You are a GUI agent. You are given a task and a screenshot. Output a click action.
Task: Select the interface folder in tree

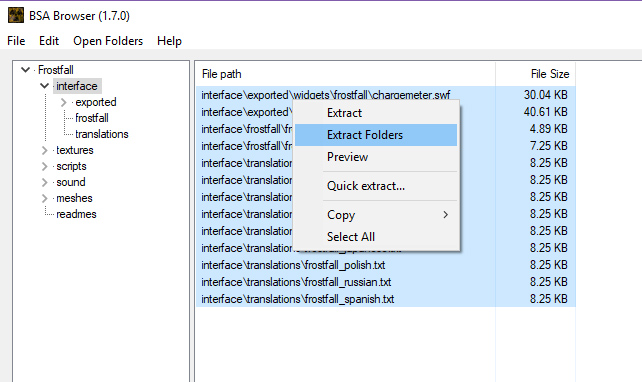tap(77, 86)
